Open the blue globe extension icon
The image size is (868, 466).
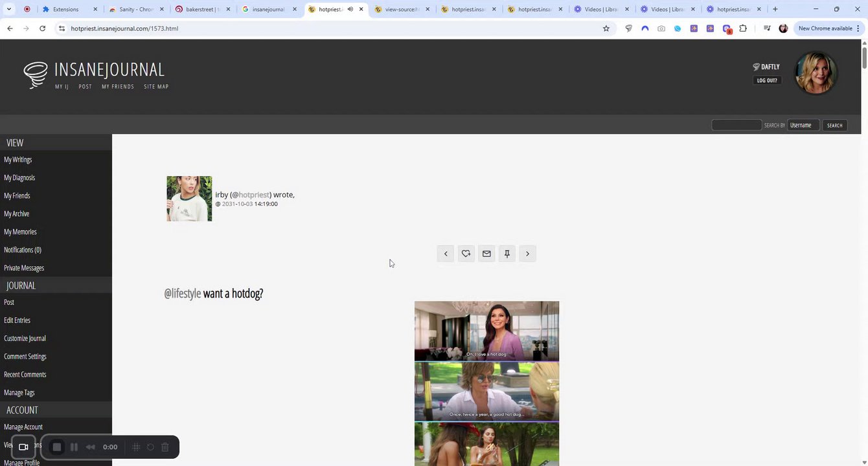pyautogui.click(x=678, y=28)
